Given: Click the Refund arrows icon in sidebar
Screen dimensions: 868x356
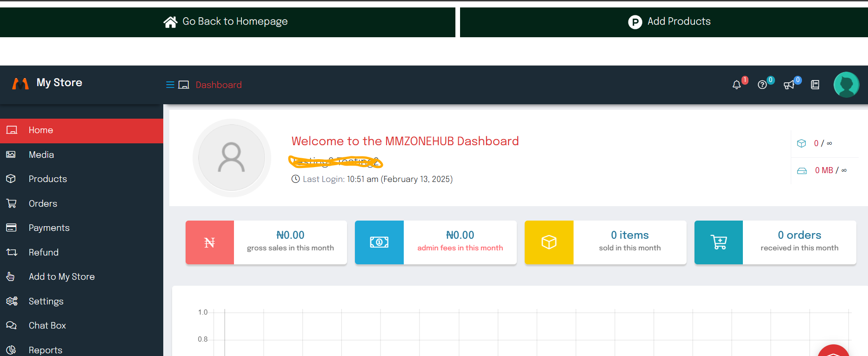Looking at the screenshot, I should click(11, 252).
